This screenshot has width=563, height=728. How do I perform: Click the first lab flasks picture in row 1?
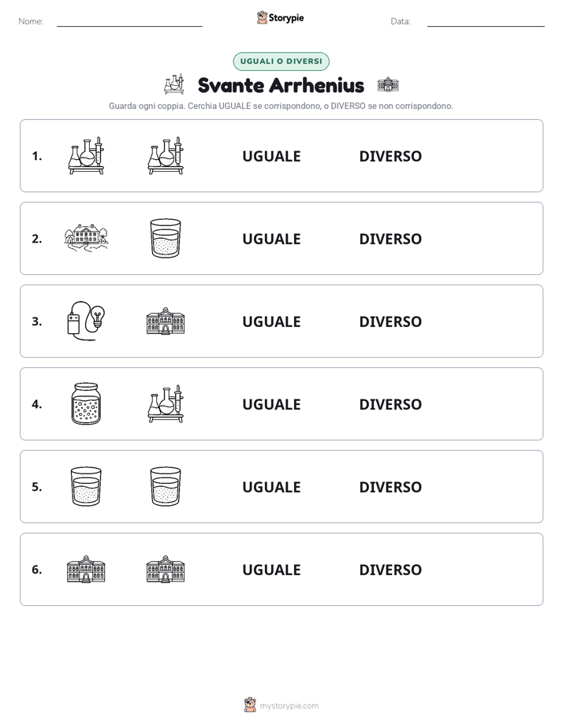[86, 155]
